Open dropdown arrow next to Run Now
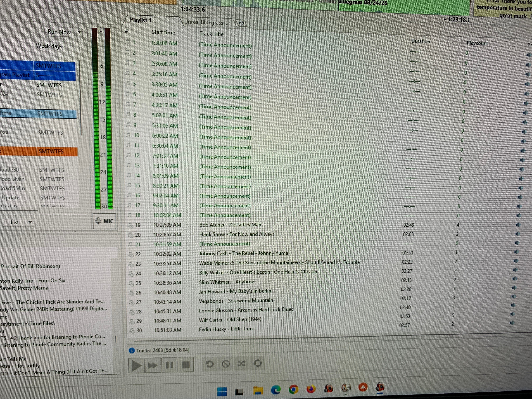 pos(79,32)
